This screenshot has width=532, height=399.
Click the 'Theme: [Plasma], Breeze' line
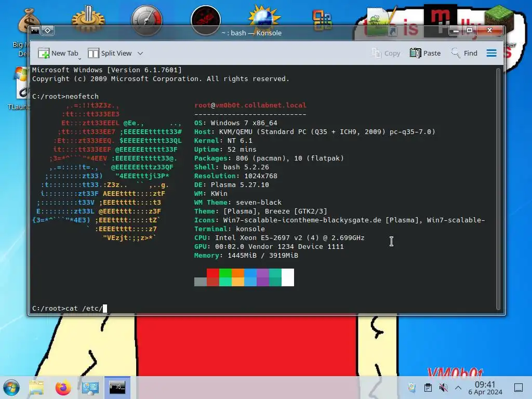coord(261,211)
